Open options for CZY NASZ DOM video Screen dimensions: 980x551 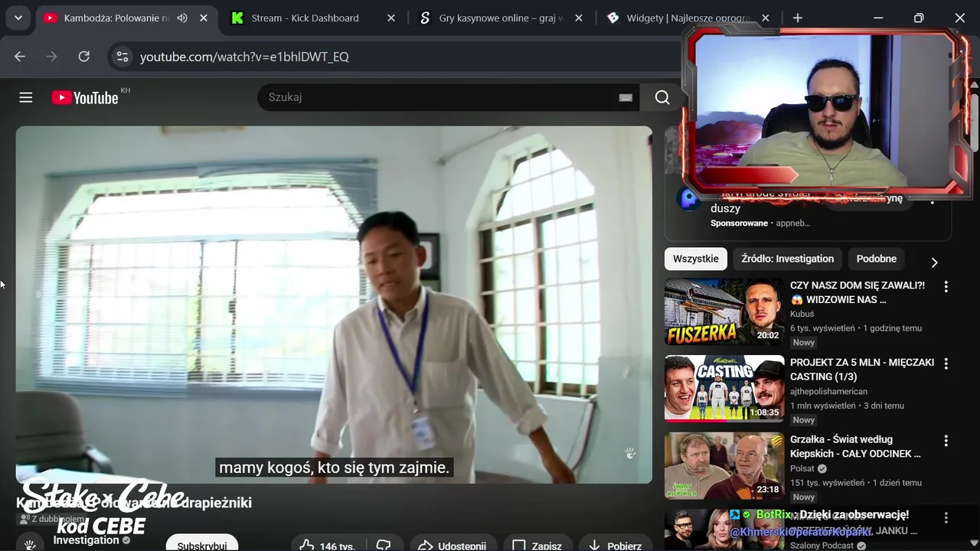[x=946, y=286]
